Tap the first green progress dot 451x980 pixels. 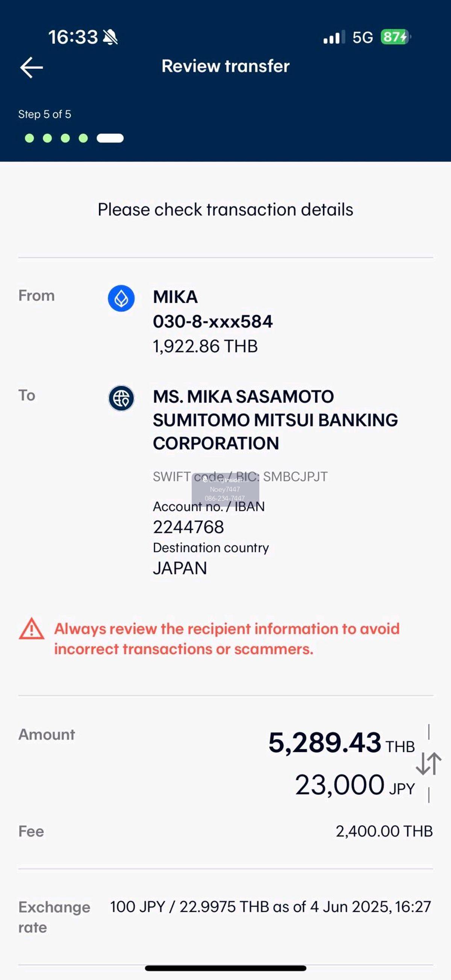[x=29, y=138]
